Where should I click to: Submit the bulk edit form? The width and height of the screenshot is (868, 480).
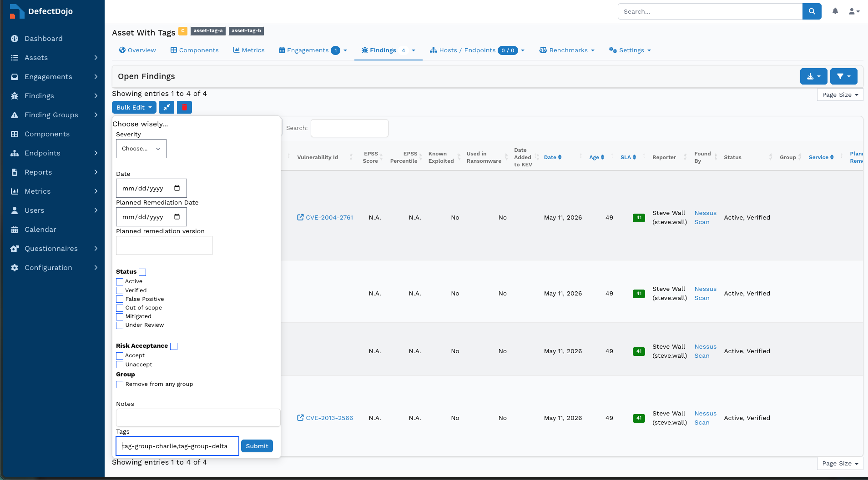click(x=257, y=446)
